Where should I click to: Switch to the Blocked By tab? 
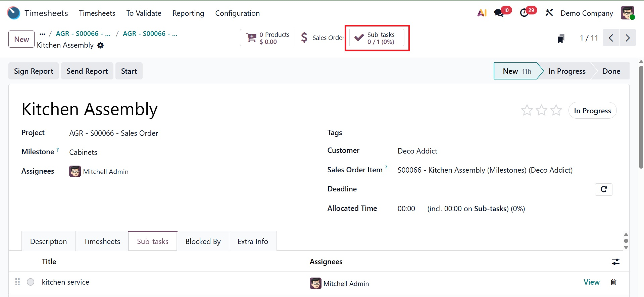click(x=203, y=241)
